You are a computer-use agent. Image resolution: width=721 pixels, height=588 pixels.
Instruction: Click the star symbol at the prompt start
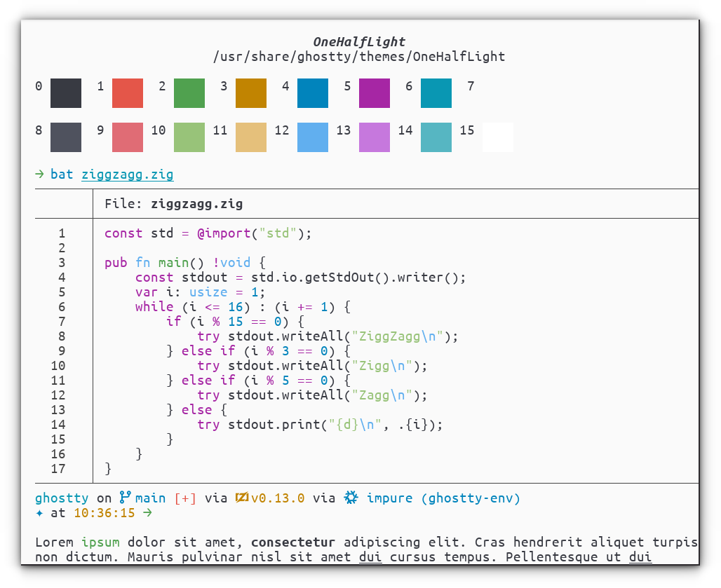coord(40,513)
